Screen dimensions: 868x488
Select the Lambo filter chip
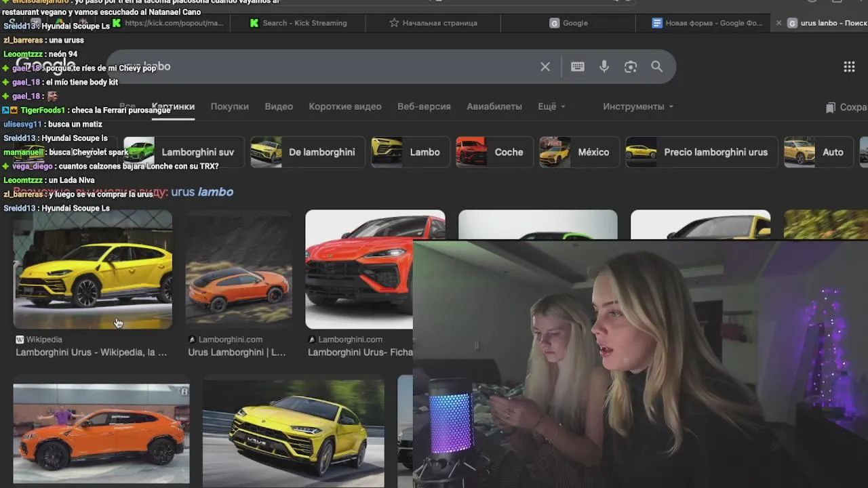tap(410, 152)
